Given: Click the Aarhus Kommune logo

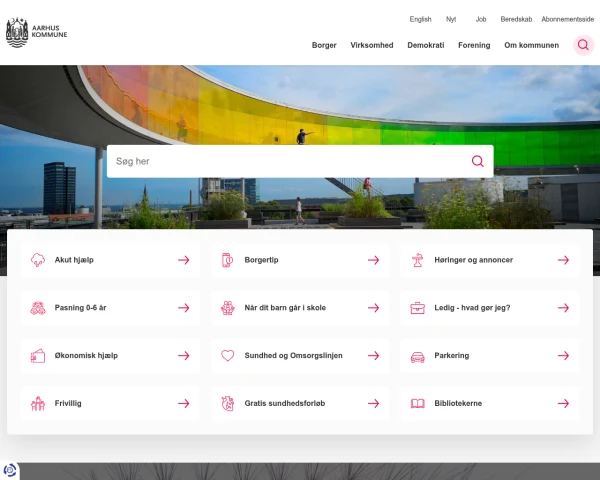Looking at the screenshot, I should click(36, 33).
